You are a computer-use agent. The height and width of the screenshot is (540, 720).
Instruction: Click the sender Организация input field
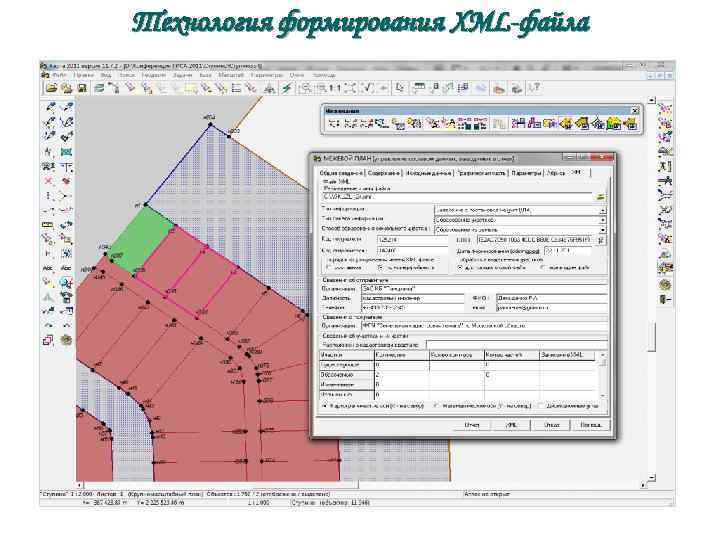tap(484, 289)
